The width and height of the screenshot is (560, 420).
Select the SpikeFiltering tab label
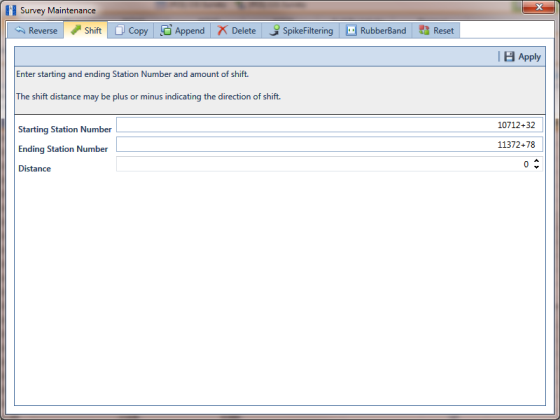(308, 31)
